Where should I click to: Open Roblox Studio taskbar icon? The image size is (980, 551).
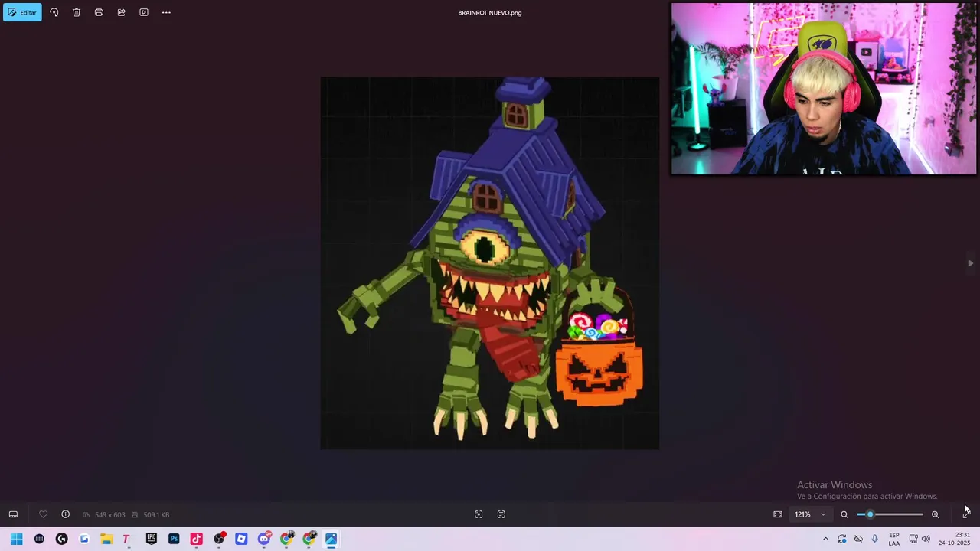[241, 539]
